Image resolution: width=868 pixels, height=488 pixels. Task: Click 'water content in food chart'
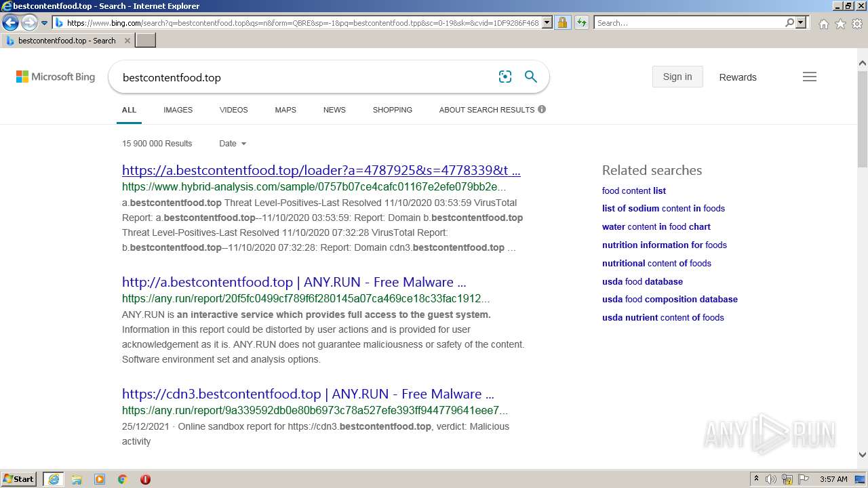[656, 226]
